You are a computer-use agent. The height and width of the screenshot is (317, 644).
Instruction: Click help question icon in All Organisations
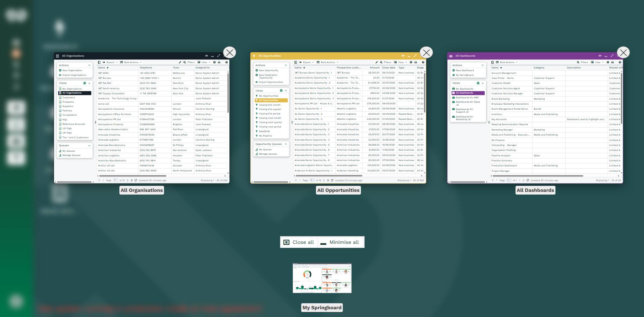tap(226, 62)
